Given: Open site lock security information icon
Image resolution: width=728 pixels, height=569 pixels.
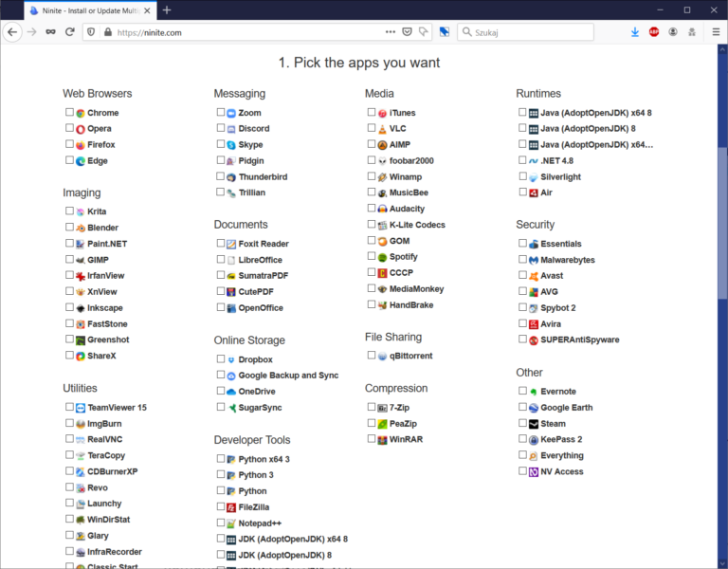Looking at the screenshot, I should [108, 32].
